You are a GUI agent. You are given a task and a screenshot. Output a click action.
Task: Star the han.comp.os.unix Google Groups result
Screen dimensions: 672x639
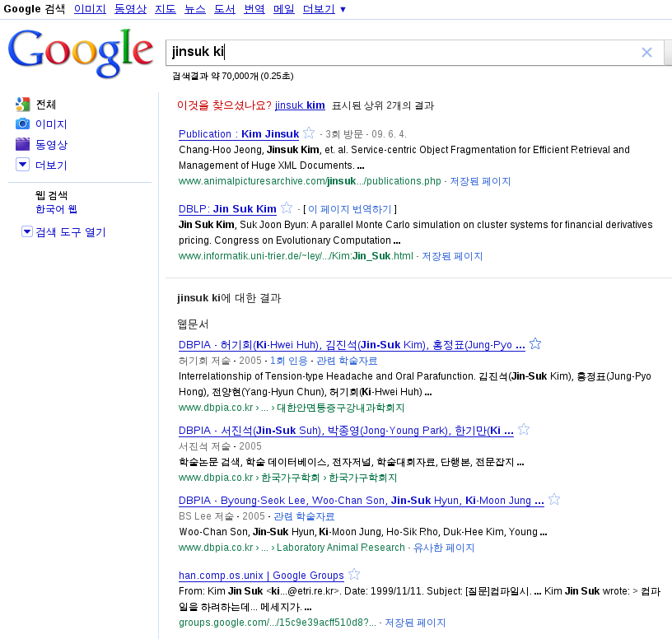pos(353,574)
